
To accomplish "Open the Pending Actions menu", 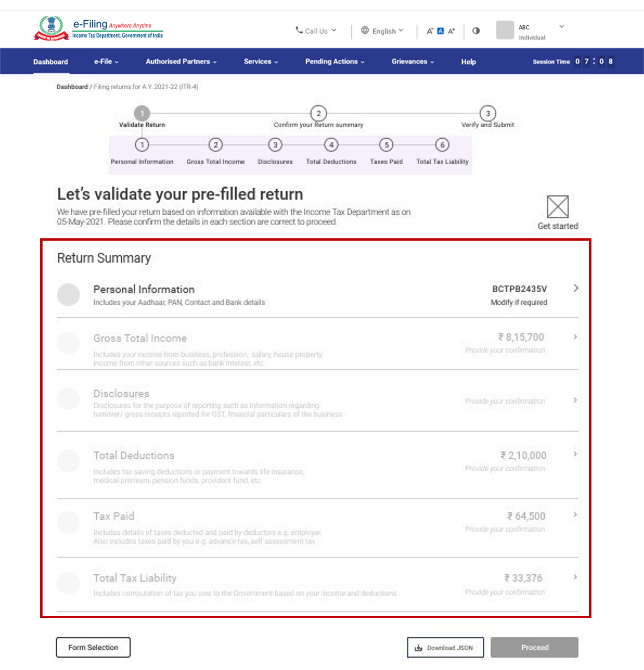I will coord(335,61).
